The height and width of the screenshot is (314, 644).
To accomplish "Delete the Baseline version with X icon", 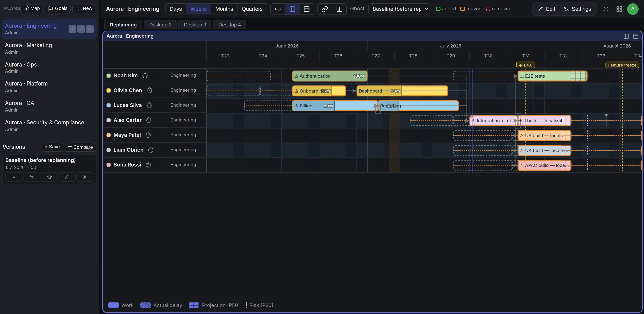I will 85,177.
